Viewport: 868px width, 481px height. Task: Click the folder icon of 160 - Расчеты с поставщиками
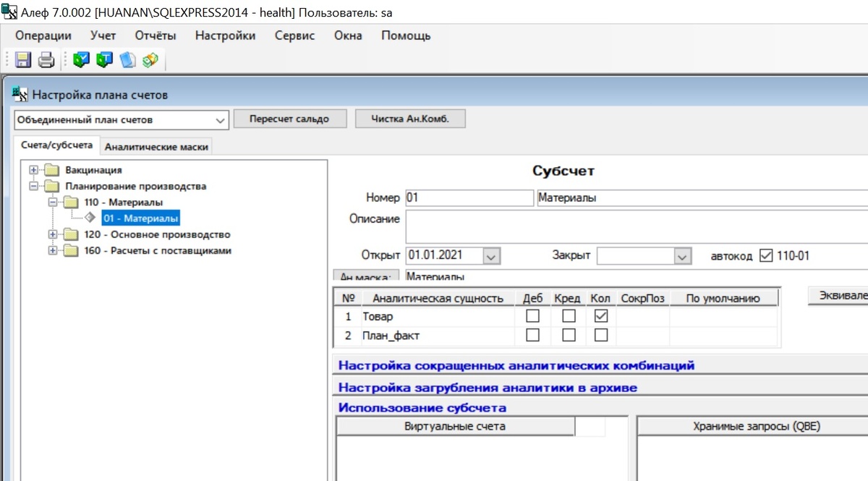coord(72,250)
